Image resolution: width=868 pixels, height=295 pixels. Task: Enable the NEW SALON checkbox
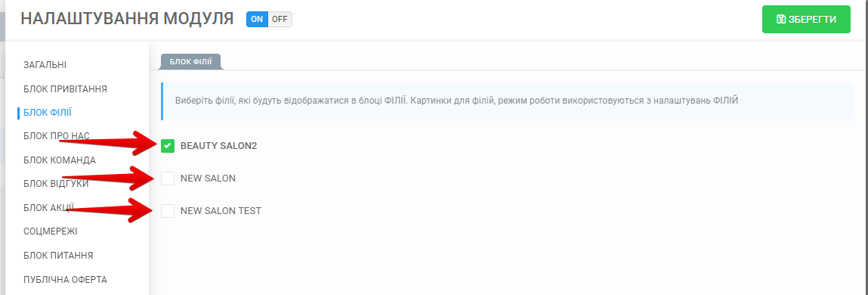[168, 179]
